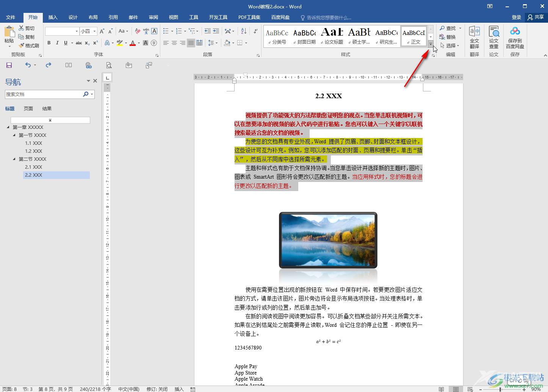Open the font size dropdown showing 小四
The image size is (548, 392).
[95, 31]
